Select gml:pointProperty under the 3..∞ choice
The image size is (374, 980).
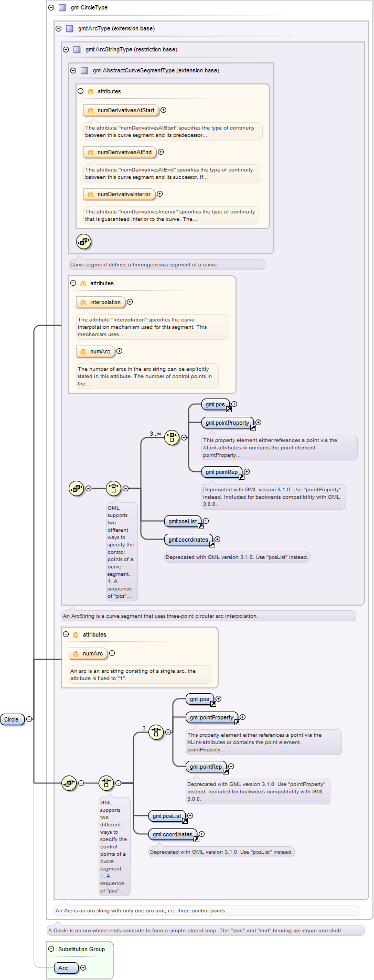tap(228, 423)
